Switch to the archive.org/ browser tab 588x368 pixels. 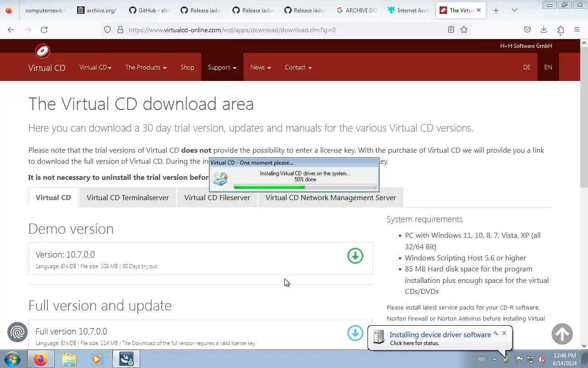point(97,10)
